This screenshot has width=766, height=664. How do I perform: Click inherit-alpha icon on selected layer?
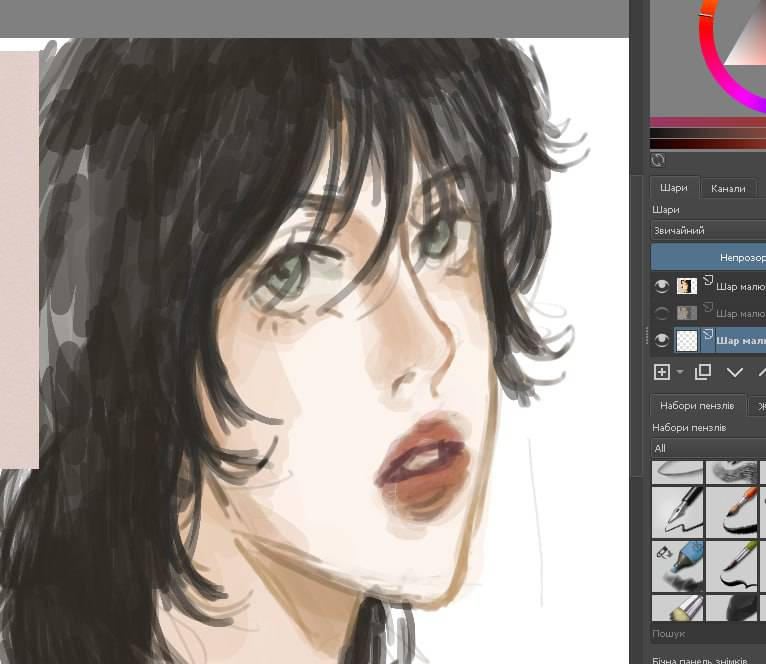pyautogui.click(x=708, y=334)
